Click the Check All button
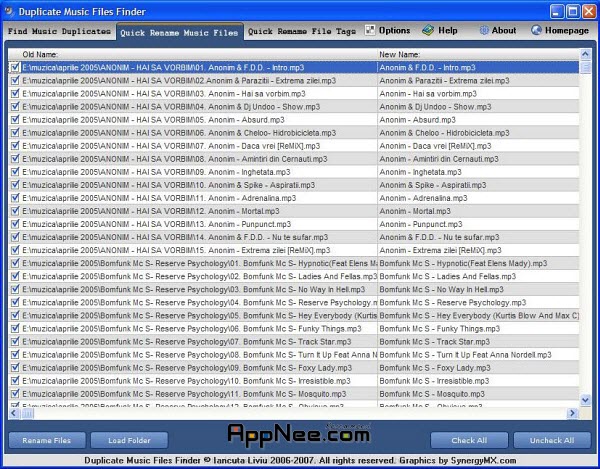600x469 pixels. click(x=469, y=440)
